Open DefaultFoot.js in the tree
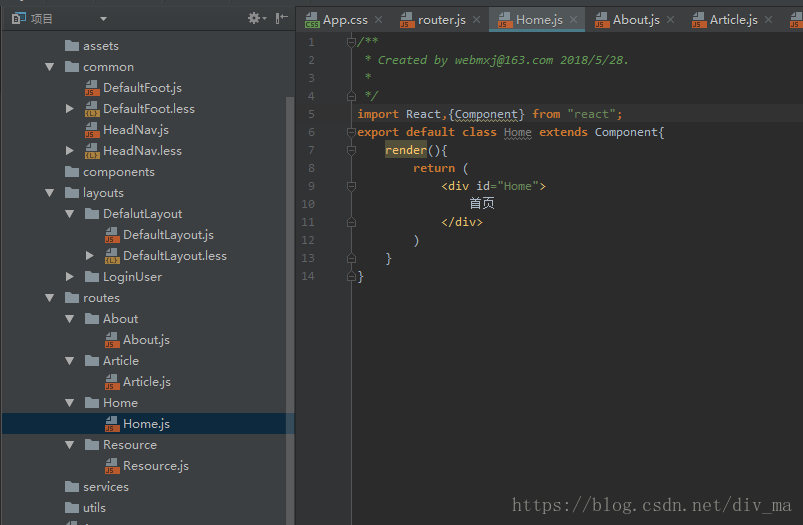 click(133, 88)
